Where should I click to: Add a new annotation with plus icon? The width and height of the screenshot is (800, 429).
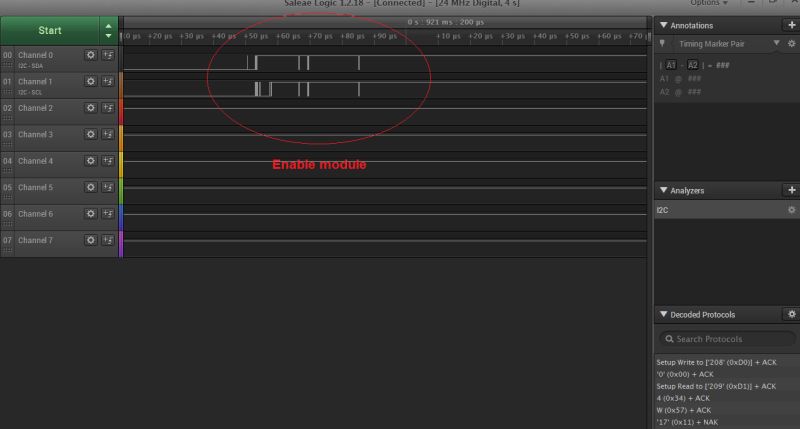[791, 25]
